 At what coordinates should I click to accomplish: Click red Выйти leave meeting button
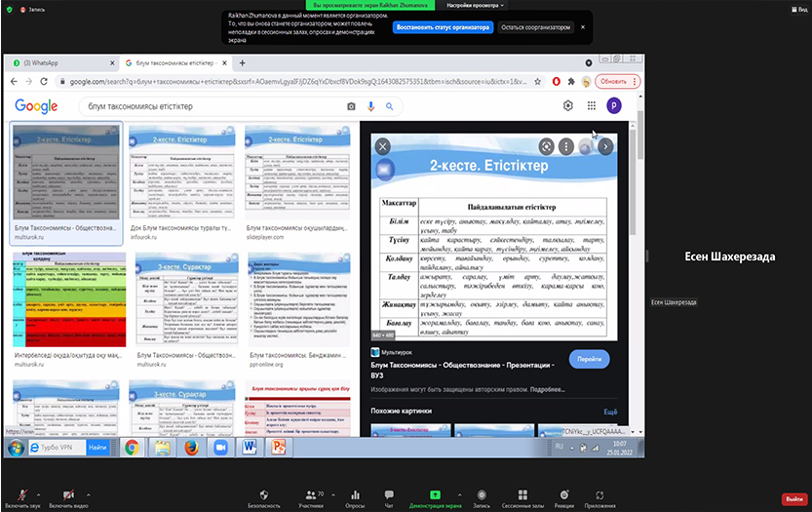coord(793,498)
